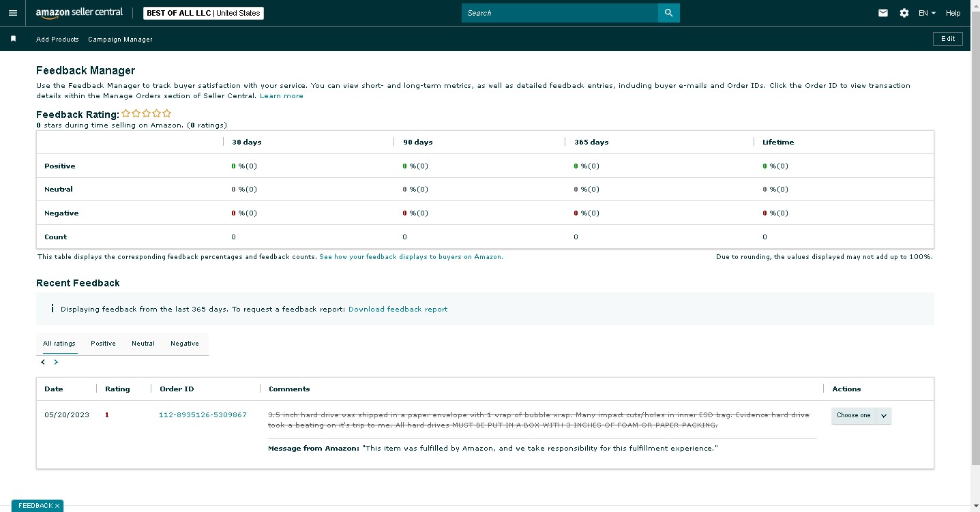Click the Help link

coord(953,13)
